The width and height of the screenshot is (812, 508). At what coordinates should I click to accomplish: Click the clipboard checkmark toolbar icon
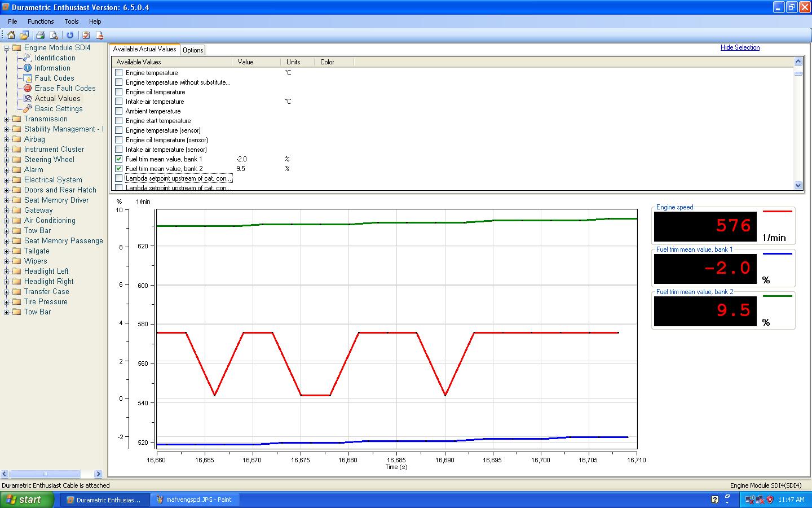point(86,35)
